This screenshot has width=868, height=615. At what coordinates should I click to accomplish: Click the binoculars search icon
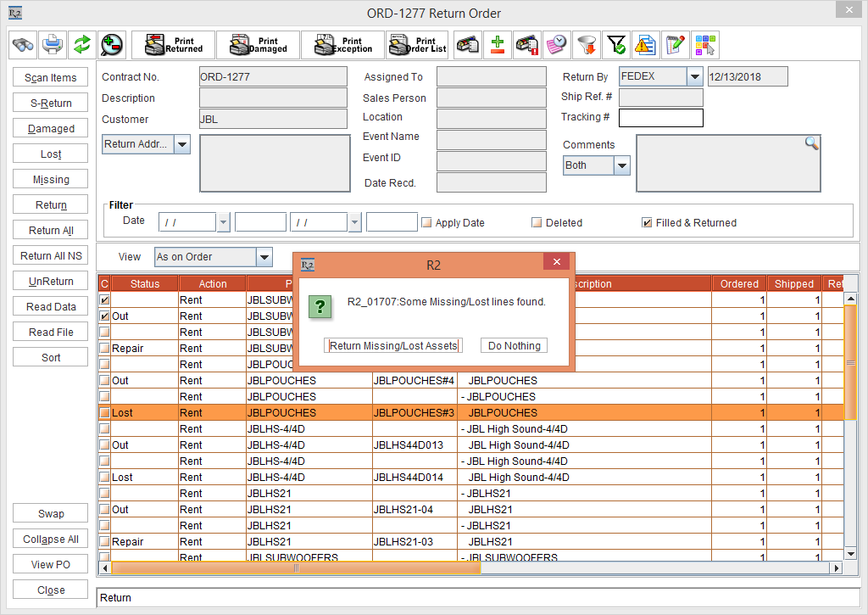pyautogui.click(x=23, y=45)
